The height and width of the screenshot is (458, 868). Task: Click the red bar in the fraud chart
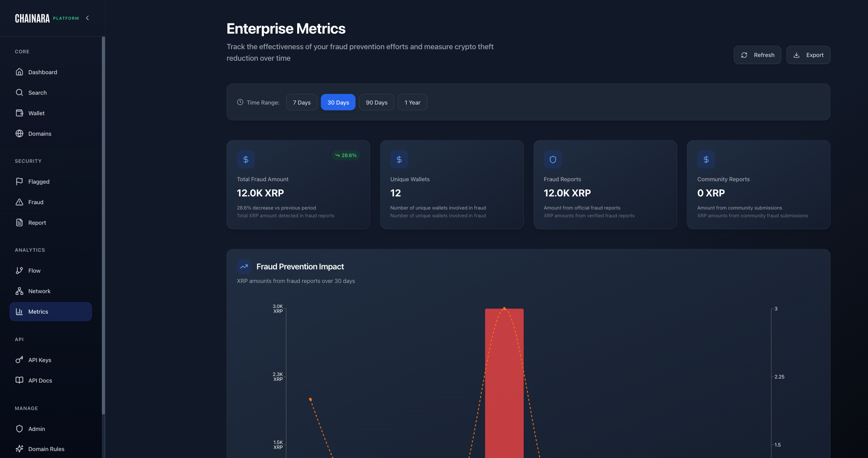[x=504, y=383]
